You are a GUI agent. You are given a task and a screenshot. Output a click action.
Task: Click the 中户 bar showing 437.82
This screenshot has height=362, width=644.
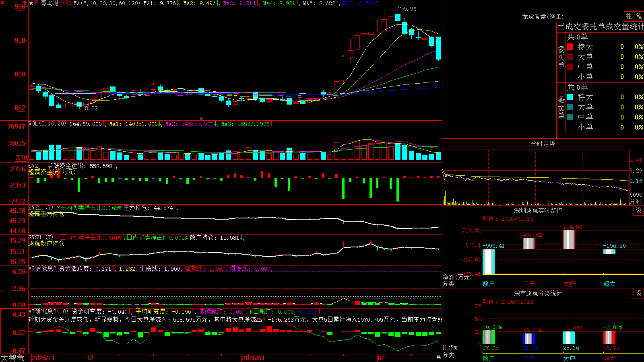(x=529, y=244)
